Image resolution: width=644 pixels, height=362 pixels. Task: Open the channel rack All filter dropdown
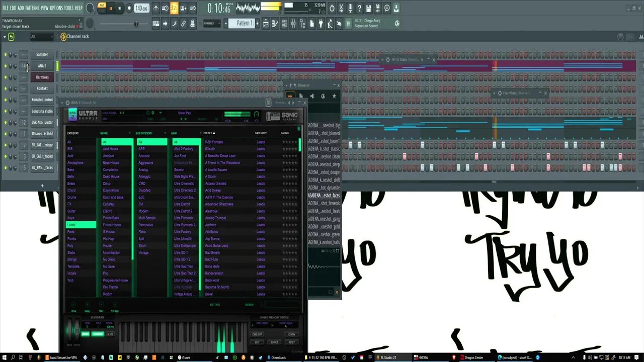41,37
